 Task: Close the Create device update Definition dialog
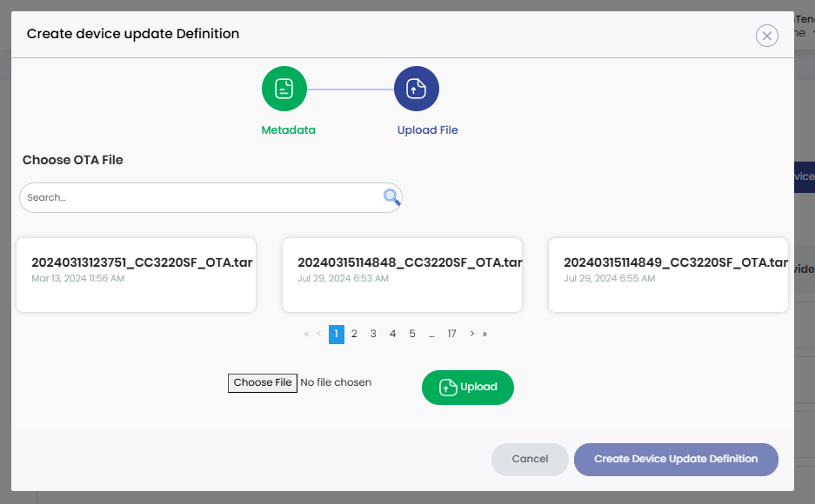(766, 36)
